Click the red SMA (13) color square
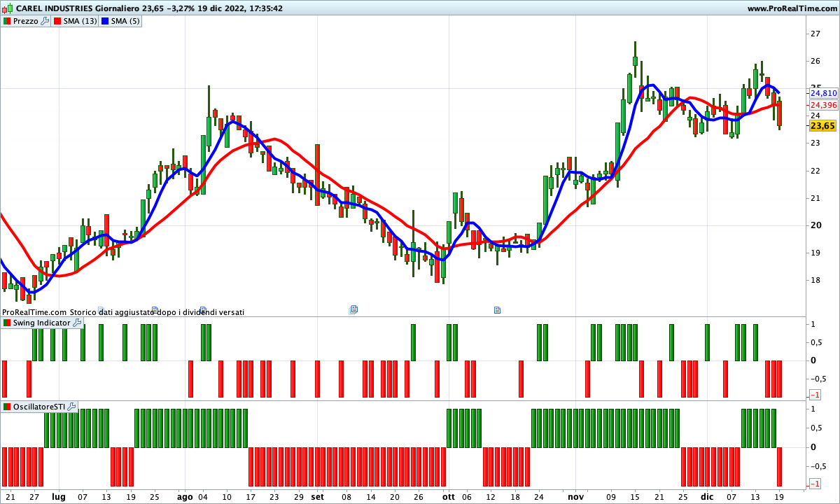Viewport: 840px width, 504px height. click(x=58, y=21)
